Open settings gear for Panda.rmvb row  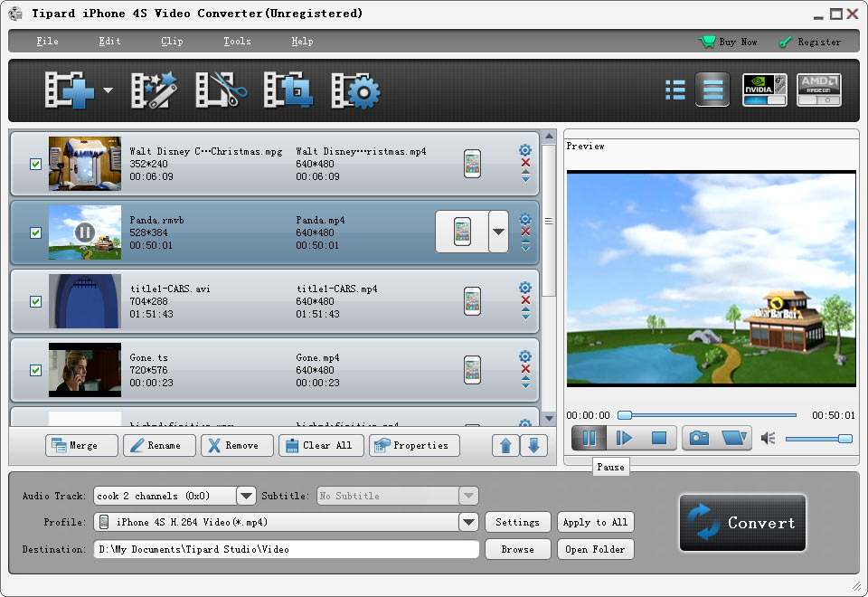coord(525,219)
